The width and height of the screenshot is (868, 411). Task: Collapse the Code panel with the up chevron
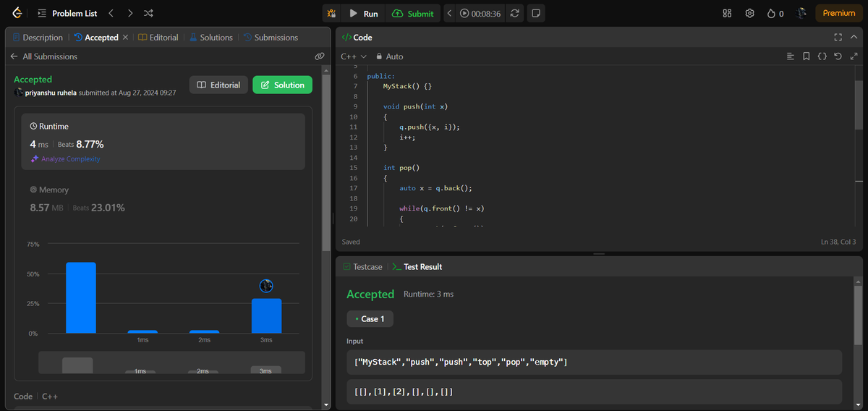pos(853,37)
